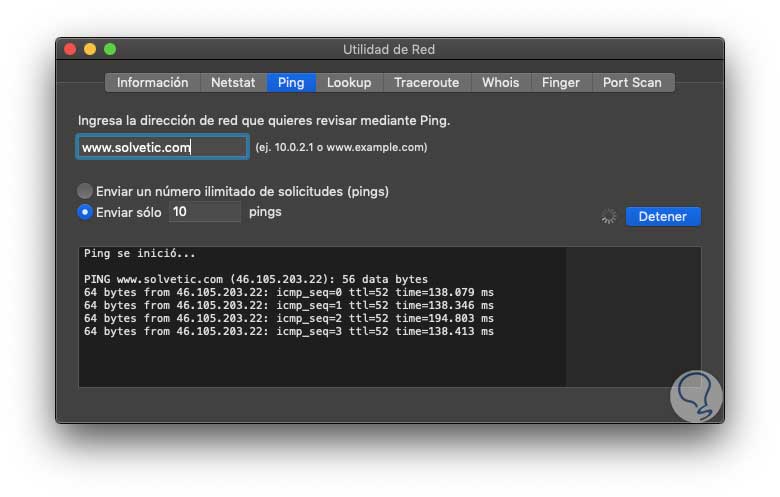
Task: Click the spinning progress indicator
Action: point(608,216)
